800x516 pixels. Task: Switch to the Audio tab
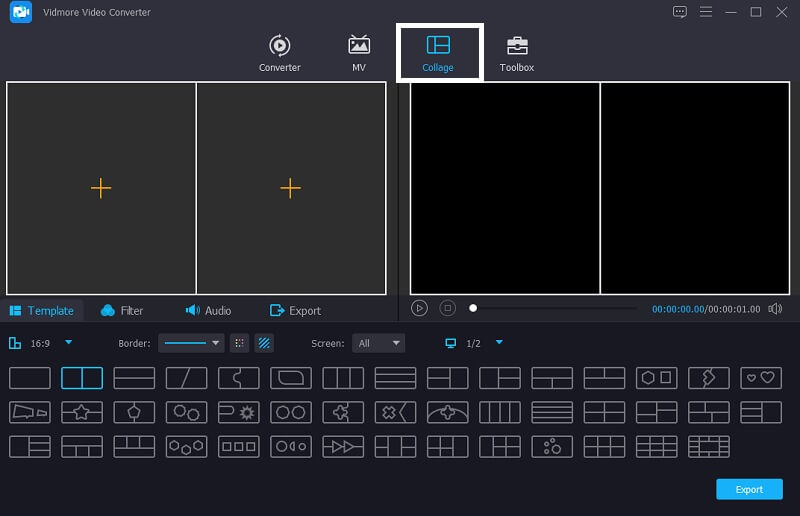pyautogui.click(x=208, y=311)
